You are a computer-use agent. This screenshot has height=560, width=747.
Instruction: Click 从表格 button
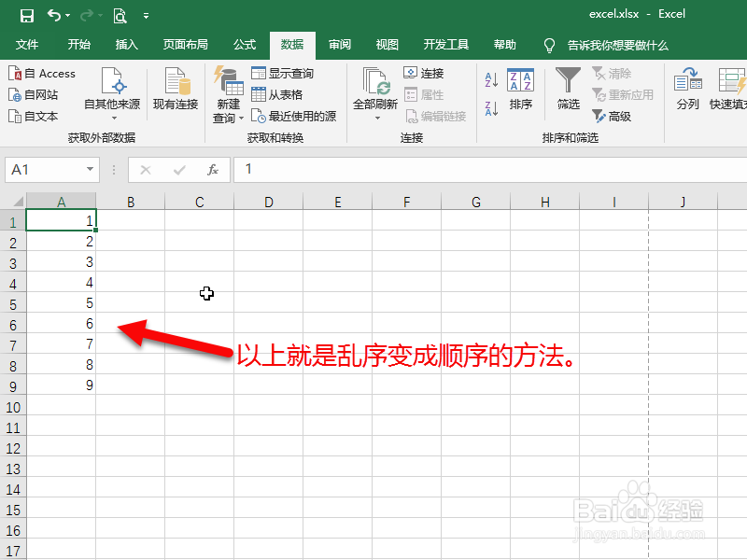(x=276, y=95)
